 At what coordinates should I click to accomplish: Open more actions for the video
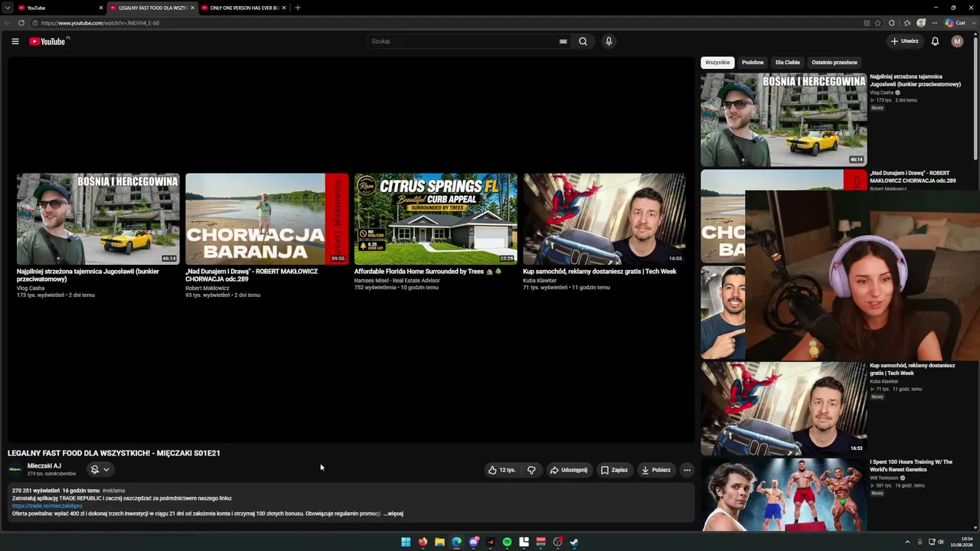tap(687, 470)
